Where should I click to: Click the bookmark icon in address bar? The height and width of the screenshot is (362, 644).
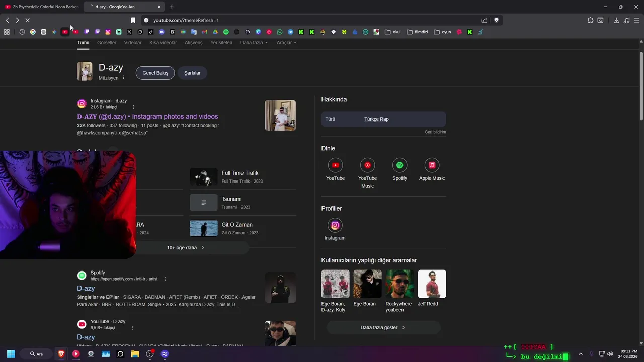click(x=133, y=20)
